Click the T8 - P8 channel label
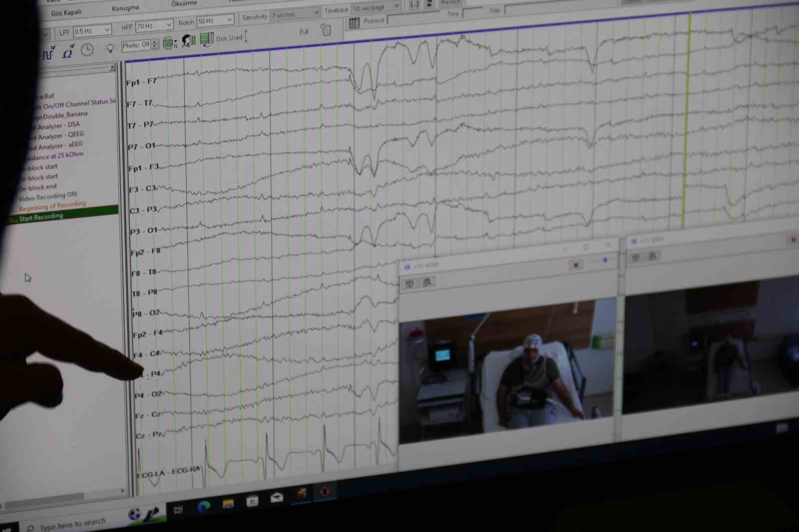799x532 pixels. click(x=145, y=293)
